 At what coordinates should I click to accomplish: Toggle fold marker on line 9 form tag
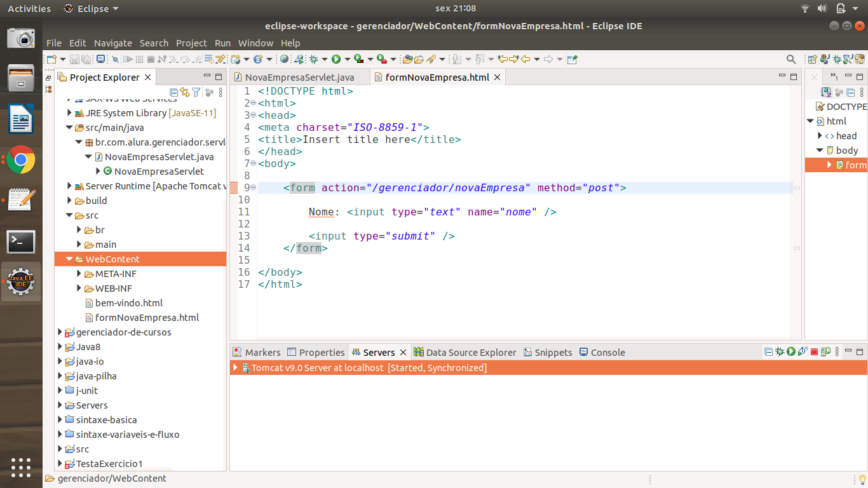[253, 187]
